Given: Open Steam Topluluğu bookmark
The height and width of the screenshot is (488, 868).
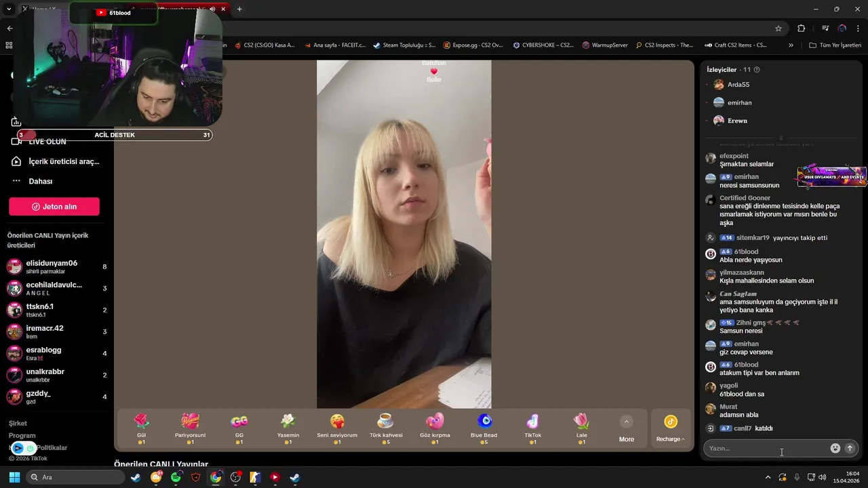Looking at the screenshot, I should 403,45.
